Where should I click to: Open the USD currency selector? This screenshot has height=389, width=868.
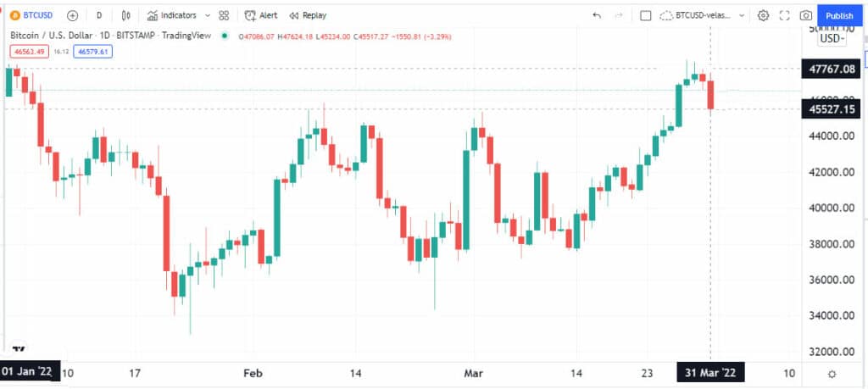(x=832, y=38)
